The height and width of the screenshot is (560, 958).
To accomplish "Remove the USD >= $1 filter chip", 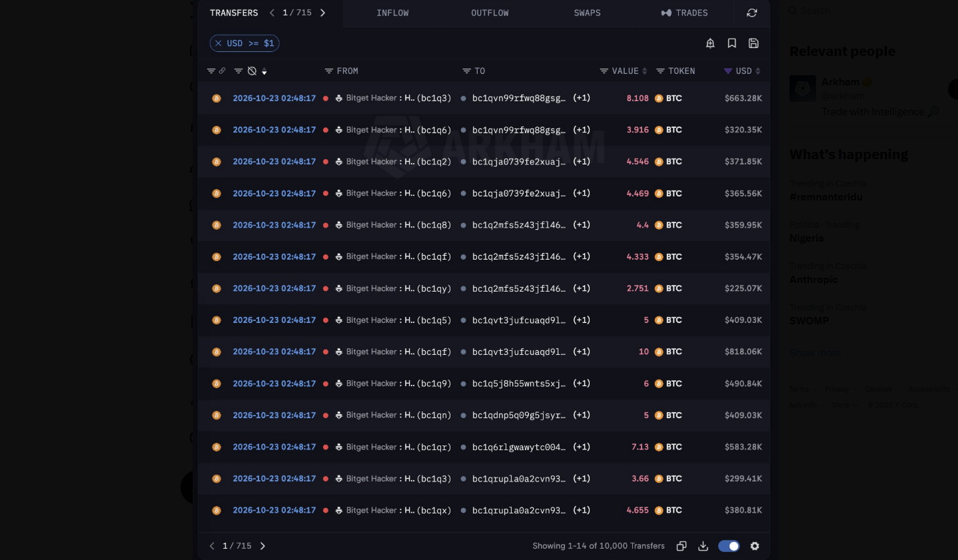I will (218, 43).
